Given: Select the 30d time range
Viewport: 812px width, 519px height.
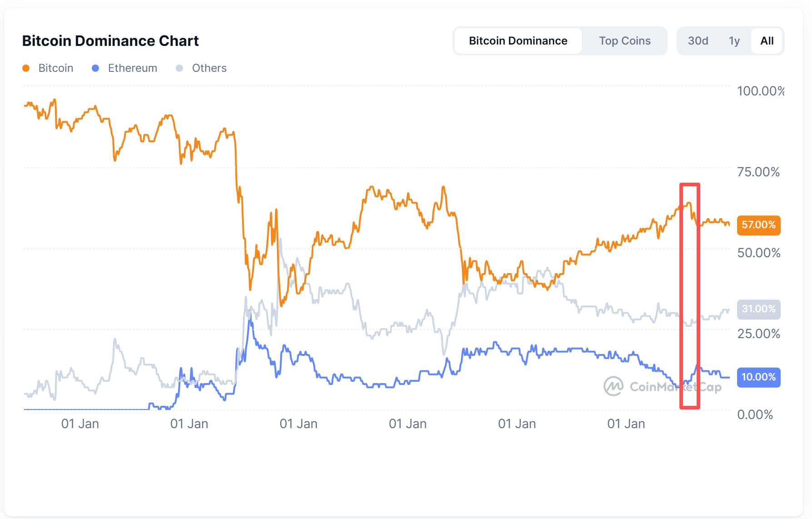Looking at the screenshot, I should click(698, 41).
